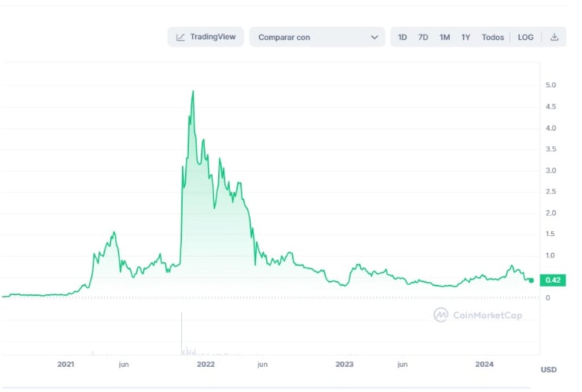Click the USD currency label
Viewport: 582px width, 392px height.
click(x=548, y=370)
